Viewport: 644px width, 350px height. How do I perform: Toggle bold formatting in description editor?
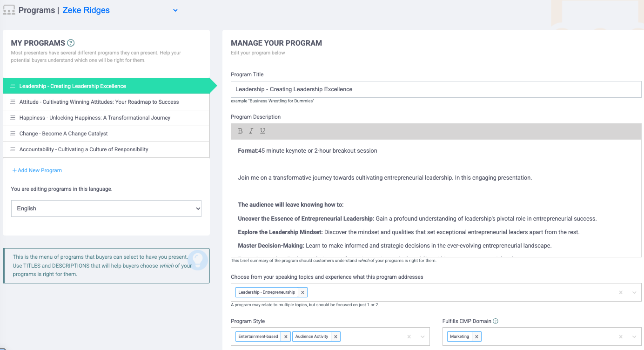(x=240, y=131)
